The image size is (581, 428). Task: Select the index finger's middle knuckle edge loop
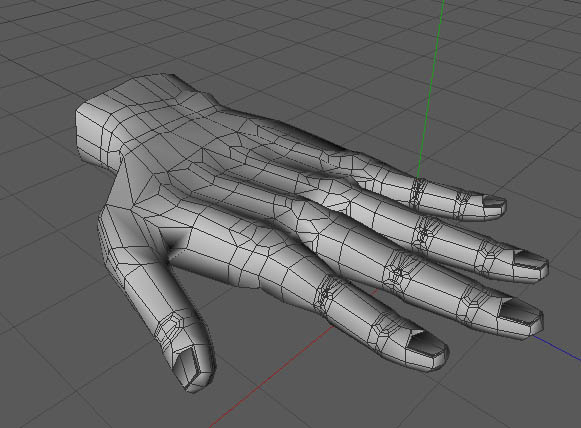tap(326, 292)
